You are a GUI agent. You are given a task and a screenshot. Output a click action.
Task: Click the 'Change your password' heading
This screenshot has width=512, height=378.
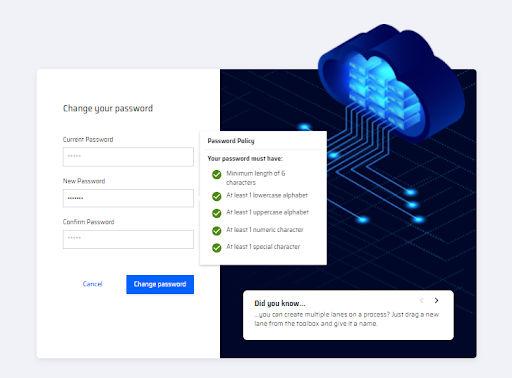pos(108,109)
